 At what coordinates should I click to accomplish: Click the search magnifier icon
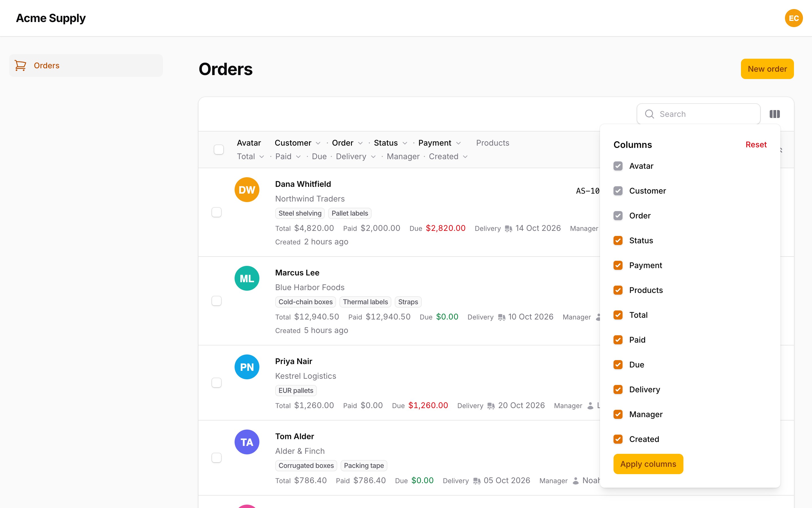(650, 114)
